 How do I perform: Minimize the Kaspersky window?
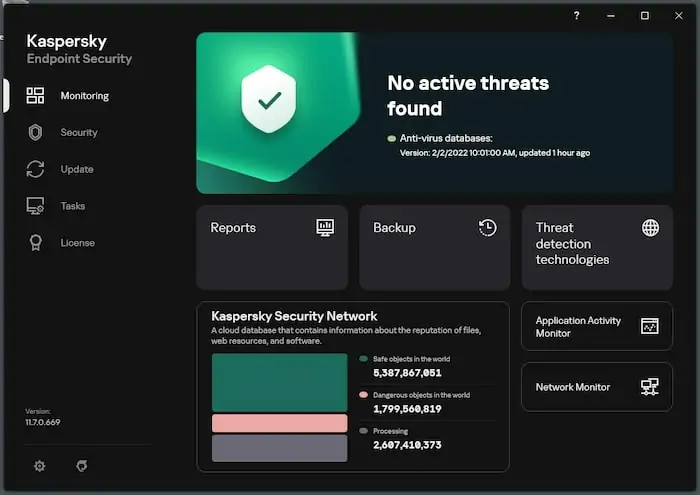coord(611,16)
